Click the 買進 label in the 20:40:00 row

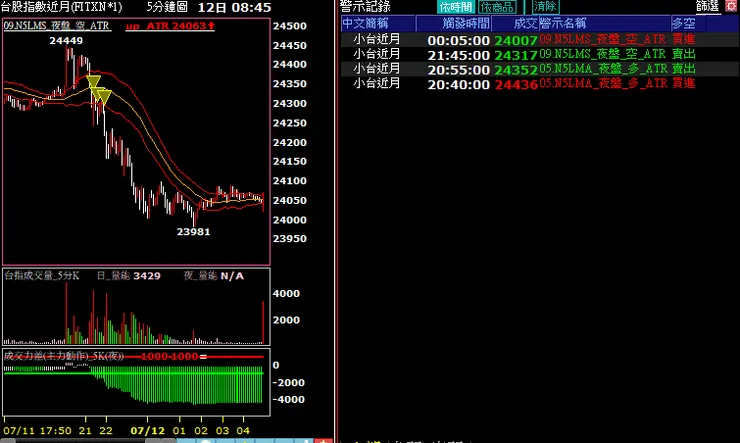tap(683, 83)
